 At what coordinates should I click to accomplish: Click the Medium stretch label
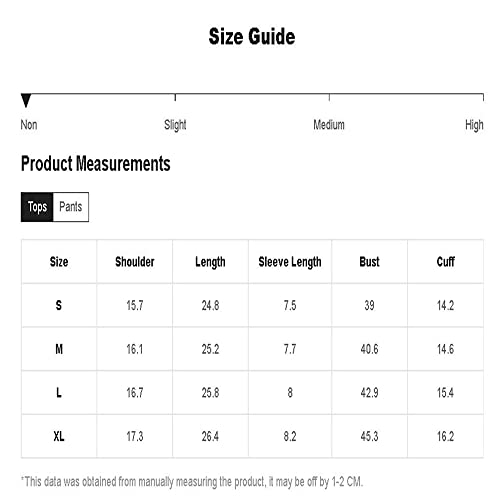(x=329, y=125)
